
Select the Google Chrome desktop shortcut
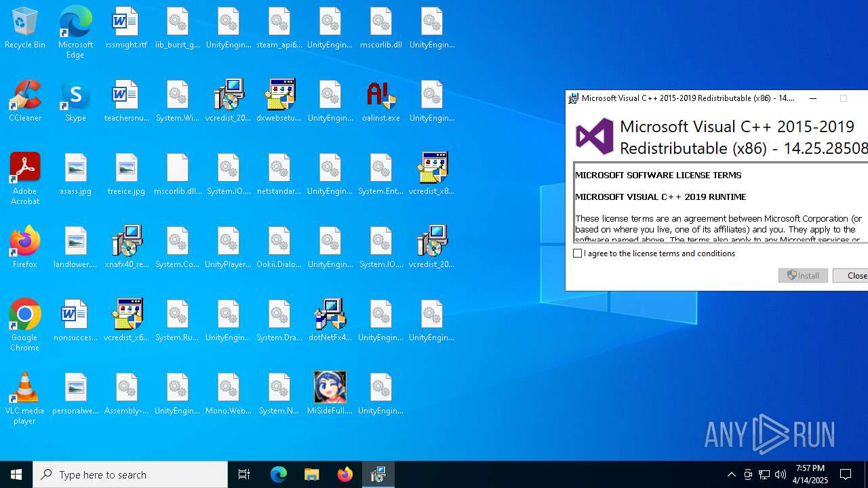point(25,325)
